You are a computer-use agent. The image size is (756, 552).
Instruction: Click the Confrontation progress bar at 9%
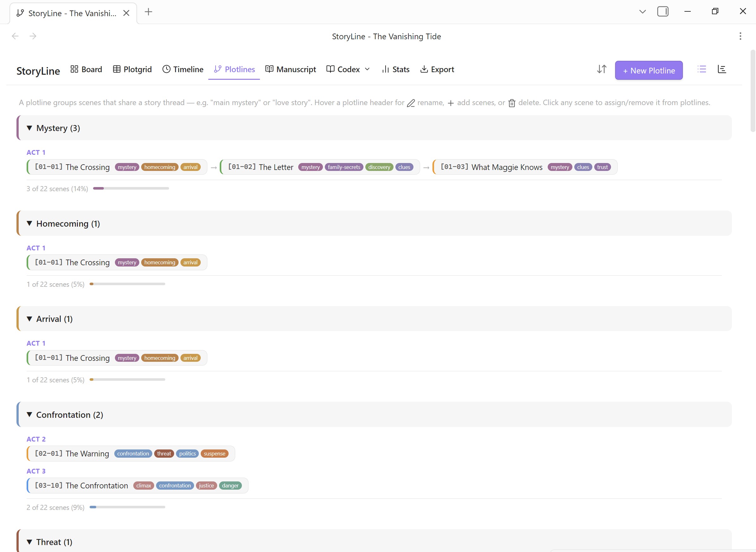tap(127, 507)
